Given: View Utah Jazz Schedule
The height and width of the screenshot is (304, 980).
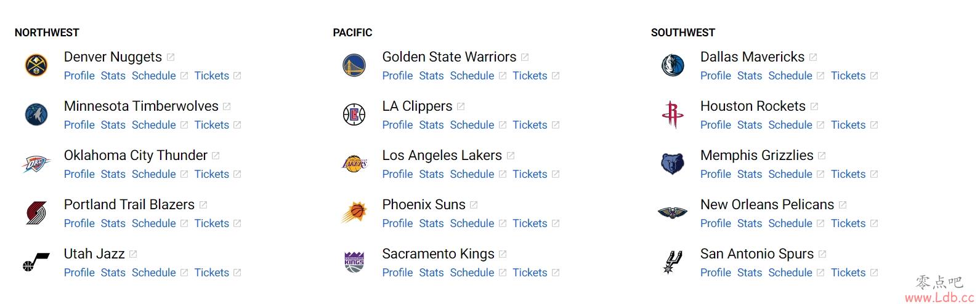Looking at the screenshot, I should coord(154,273).
